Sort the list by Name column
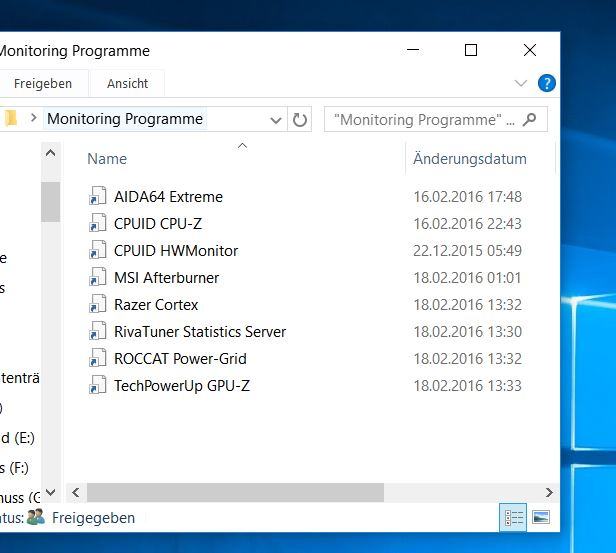 pyautogui.click(x=107, y=159)
